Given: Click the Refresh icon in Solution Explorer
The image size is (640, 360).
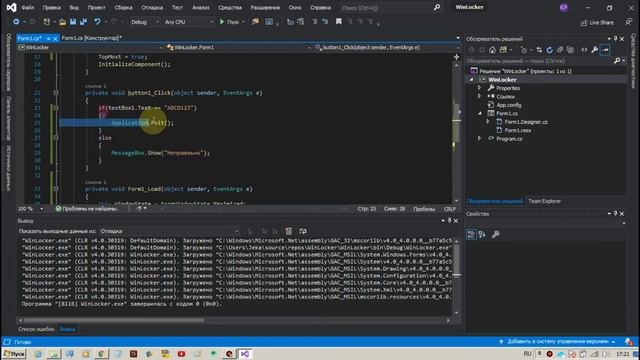Looking at the screenshot, I should click(x=549, y=50).
